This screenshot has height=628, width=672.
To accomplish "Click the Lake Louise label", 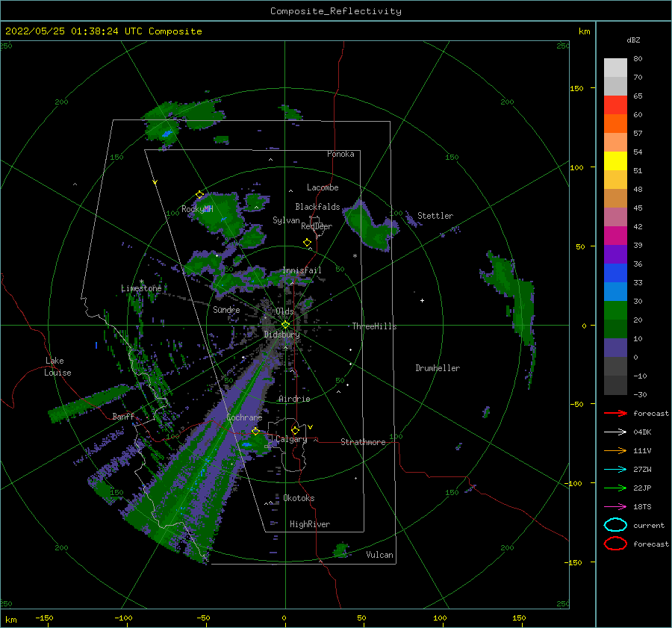I will tap(57, 367).
